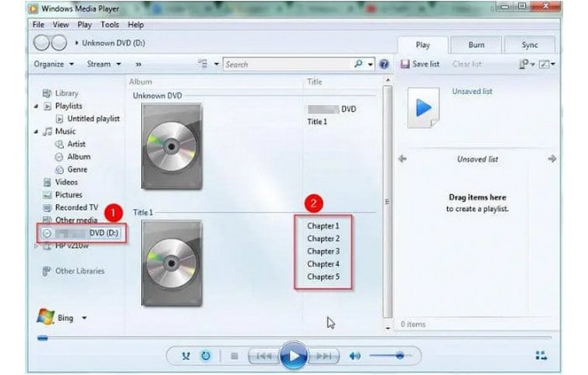Open the Stream dropdown menu
This screenshot has height=375, width=588.
click(x=103, y=64)
